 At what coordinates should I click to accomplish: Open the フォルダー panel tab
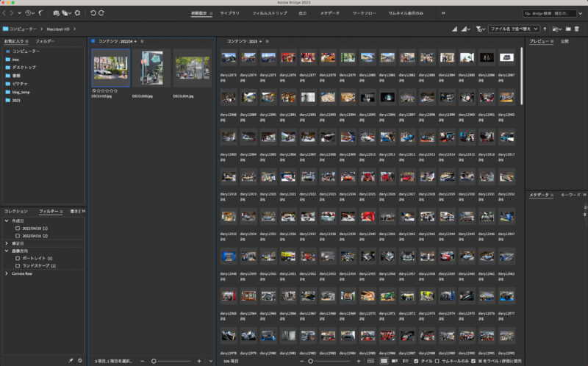point(45,41)
